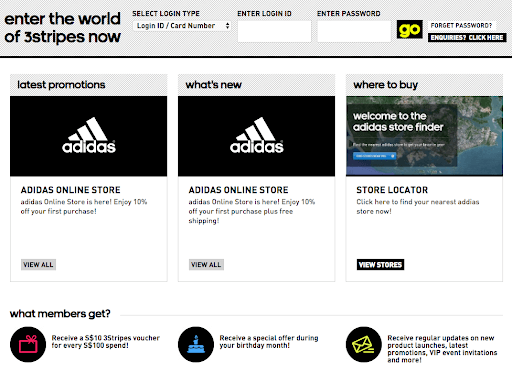The height and width of the screenshot is (372, 512).
Task: Open Adidas Online Store heading in what's new
Action: (x=238, y=190)
